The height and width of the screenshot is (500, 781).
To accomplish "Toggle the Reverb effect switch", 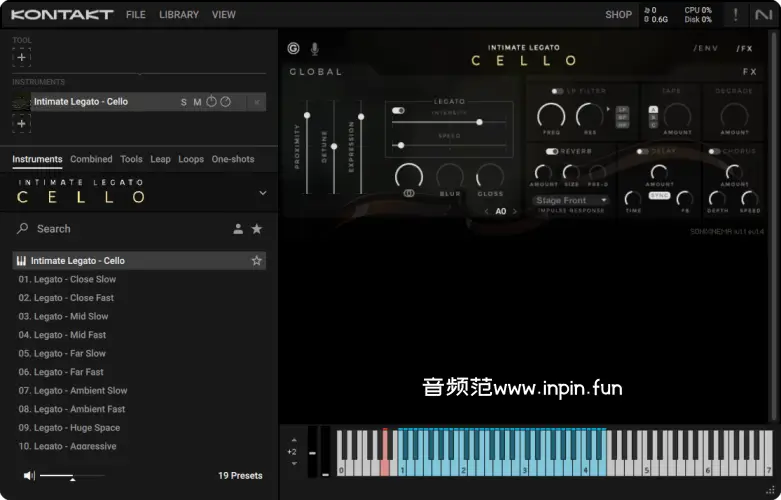I will point(551,151).
